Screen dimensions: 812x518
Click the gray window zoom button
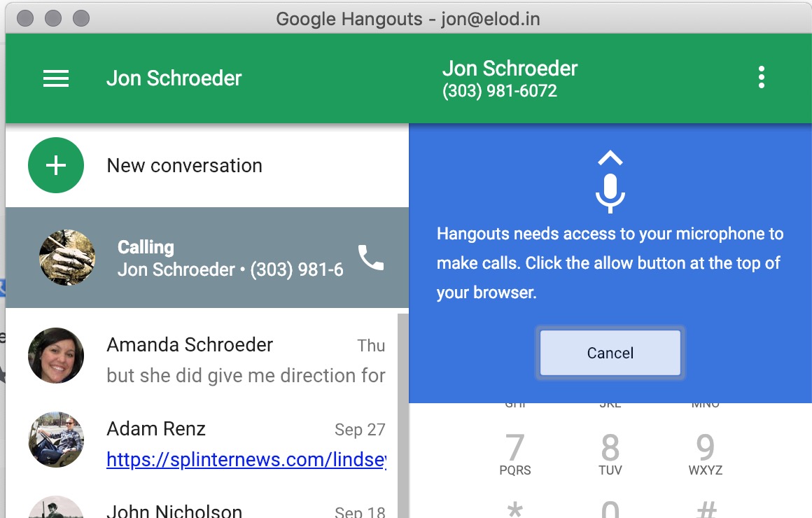80,18
